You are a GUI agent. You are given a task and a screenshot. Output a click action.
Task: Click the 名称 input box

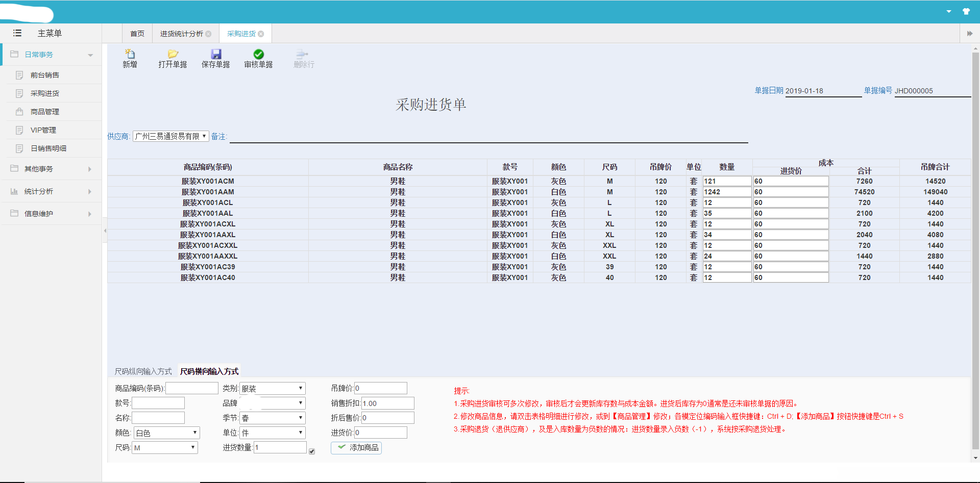tap(158, 418)
